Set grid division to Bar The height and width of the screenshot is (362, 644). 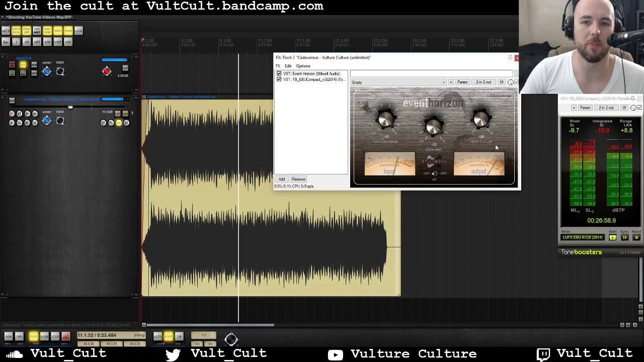[x=6, y=42]
